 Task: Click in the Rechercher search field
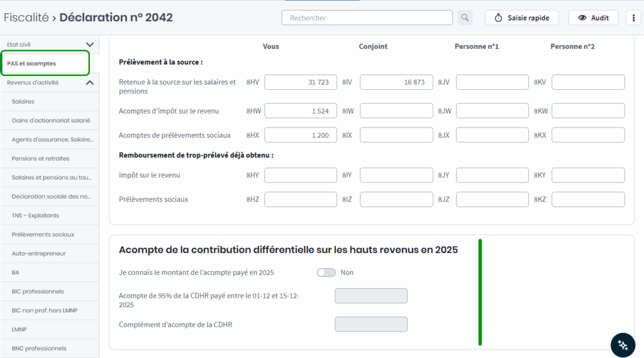pyautogui.click(x=367, y=18)
